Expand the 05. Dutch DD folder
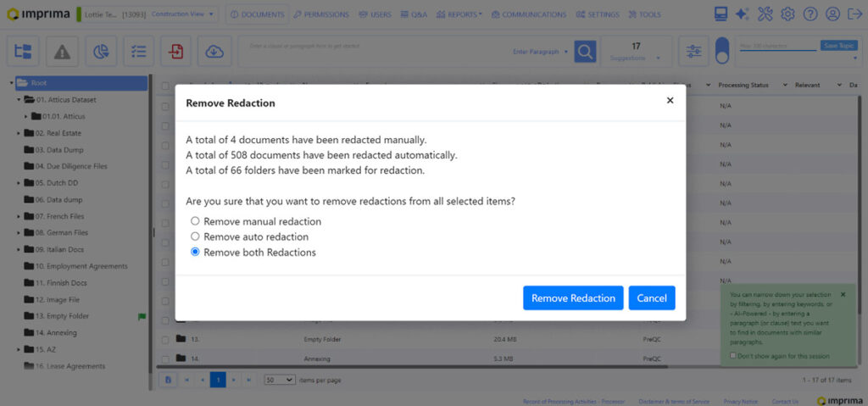 point(19,183)
